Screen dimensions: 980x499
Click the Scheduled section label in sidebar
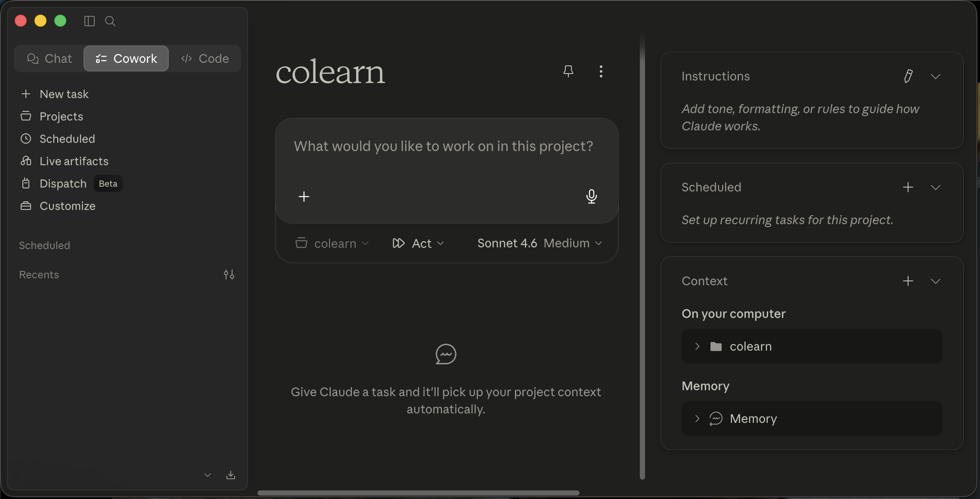click(x=45, y=246)
